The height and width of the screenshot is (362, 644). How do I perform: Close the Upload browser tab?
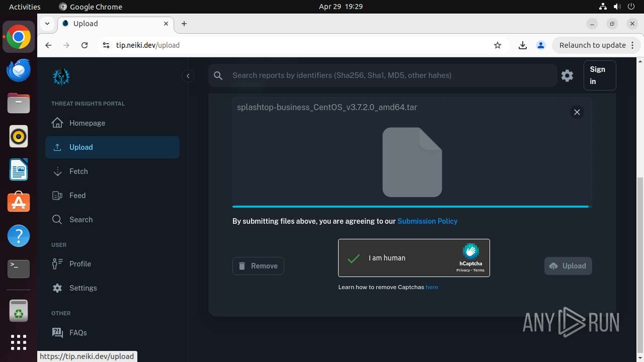point(166,24)
